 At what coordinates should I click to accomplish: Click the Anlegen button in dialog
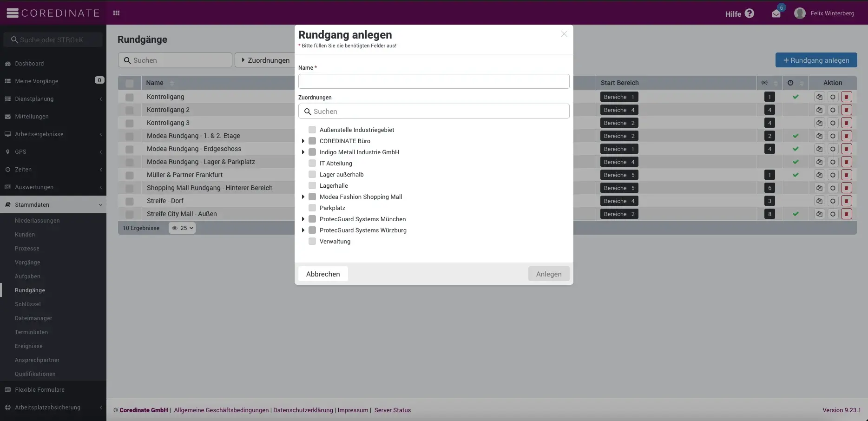[549, 274]
